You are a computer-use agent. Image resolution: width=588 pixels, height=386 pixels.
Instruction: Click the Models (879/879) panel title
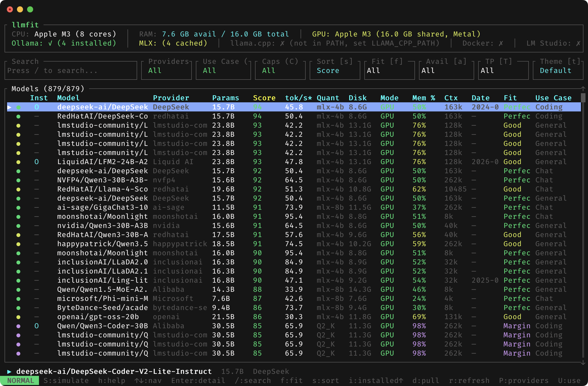pyautogui.click(x=48, y=89)
